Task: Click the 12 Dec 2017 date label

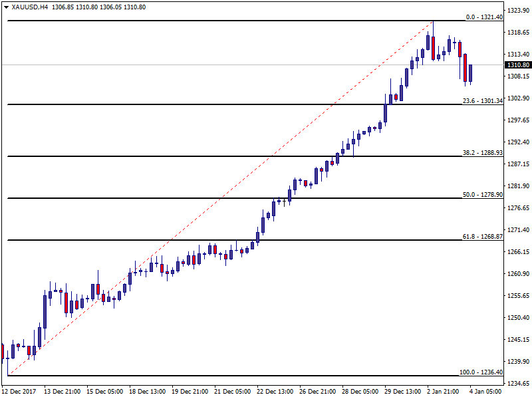Action: click(19, 392)
